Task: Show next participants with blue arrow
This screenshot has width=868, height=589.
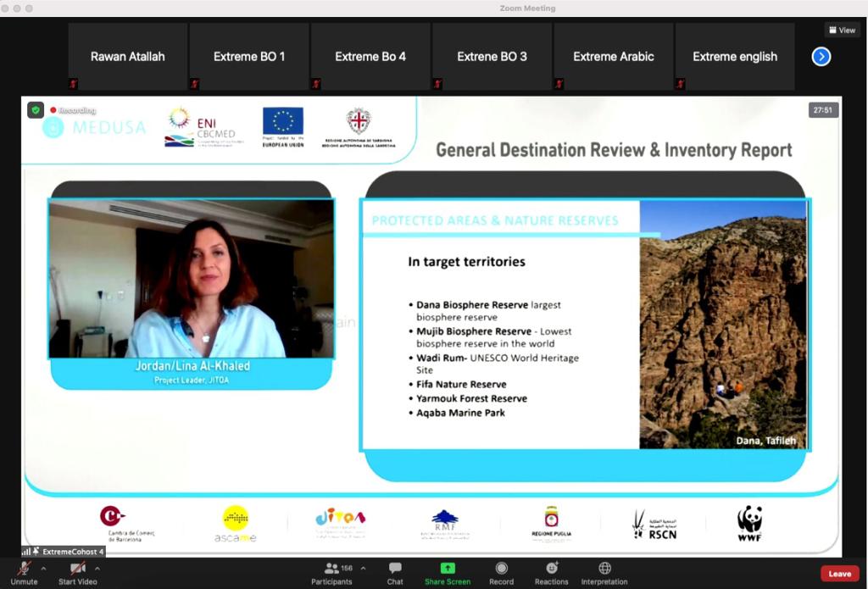Action: pos(821,57)
